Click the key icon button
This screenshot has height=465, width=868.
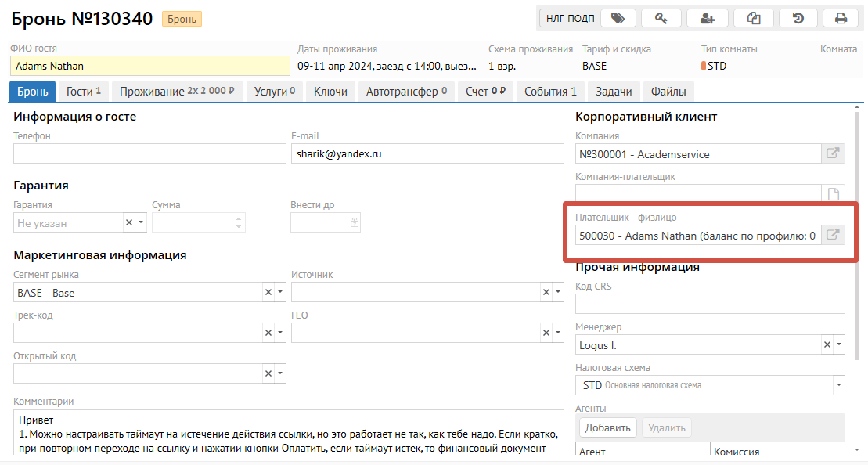tap(661, 18)
